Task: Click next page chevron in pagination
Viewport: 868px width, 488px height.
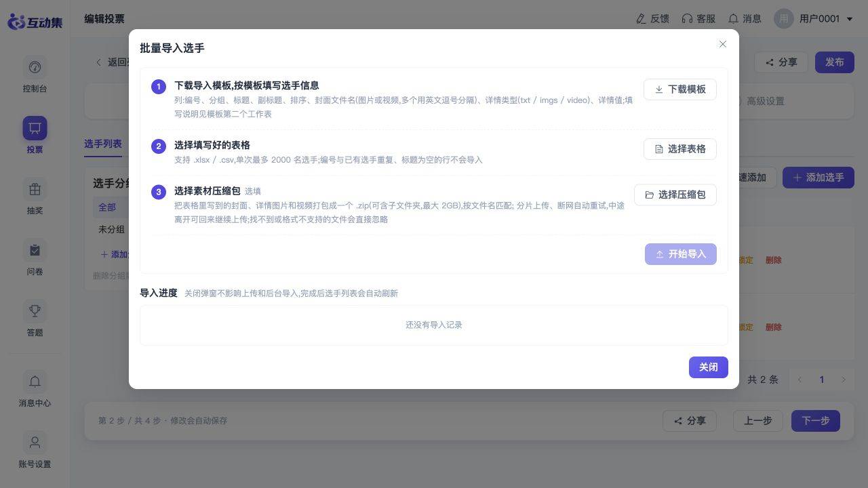Action: click(x=844, y=380)
